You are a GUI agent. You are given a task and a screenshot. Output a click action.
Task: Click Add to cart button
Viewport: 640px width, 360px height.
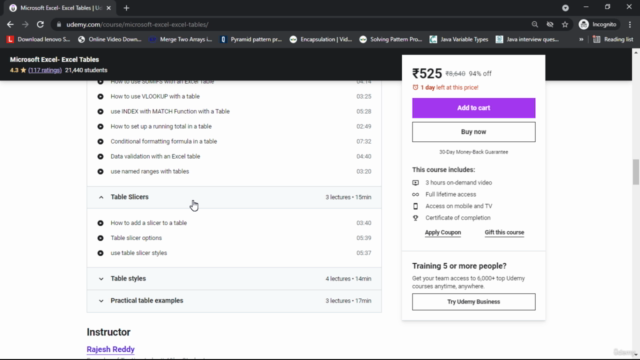click(473, 108)
